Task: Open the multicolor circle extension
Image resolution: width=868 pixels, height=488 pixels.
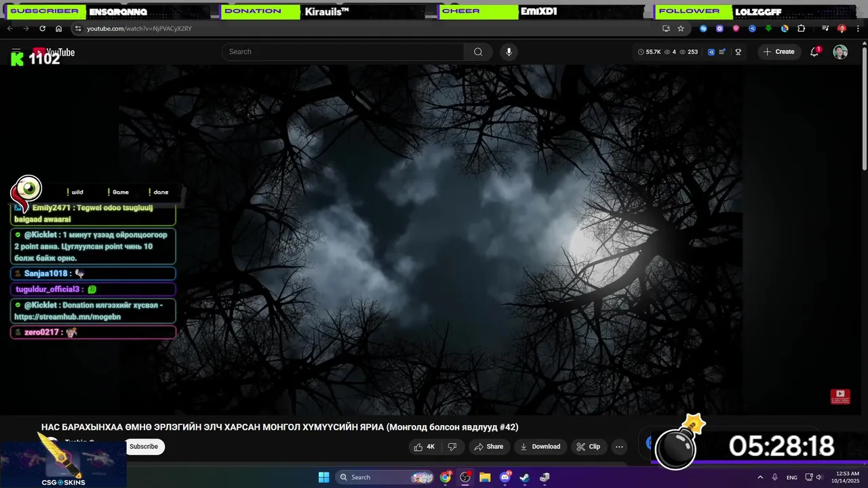Action: coord(785,28)
